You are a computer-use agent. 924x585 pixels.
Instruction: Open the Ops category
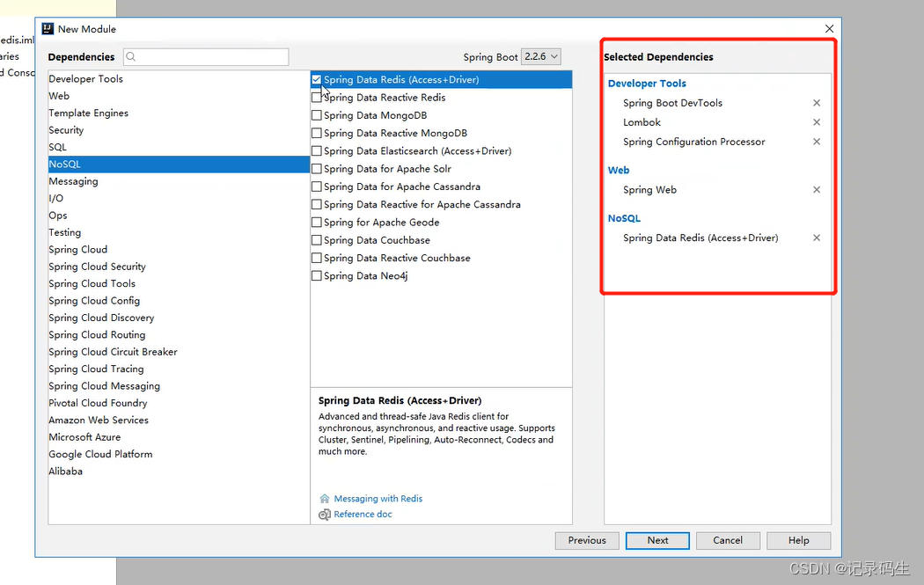179,216
